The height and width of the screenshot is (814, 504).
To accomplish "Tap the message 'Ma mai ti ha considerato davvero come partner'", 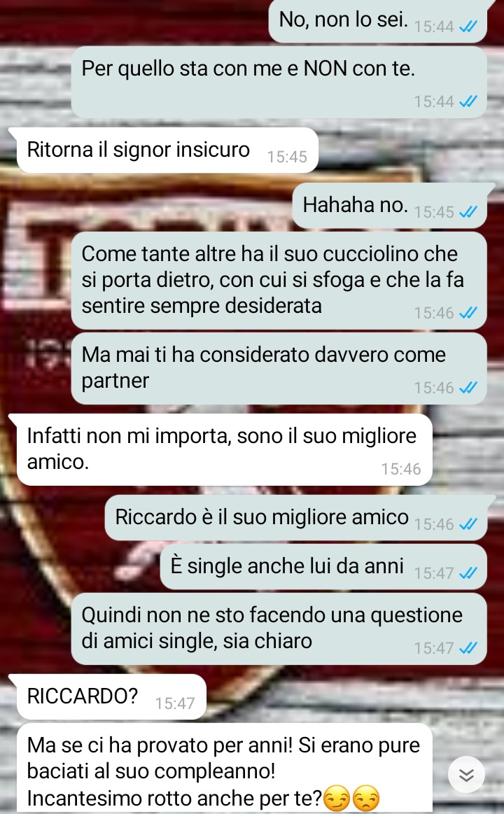I will [279, 368].
